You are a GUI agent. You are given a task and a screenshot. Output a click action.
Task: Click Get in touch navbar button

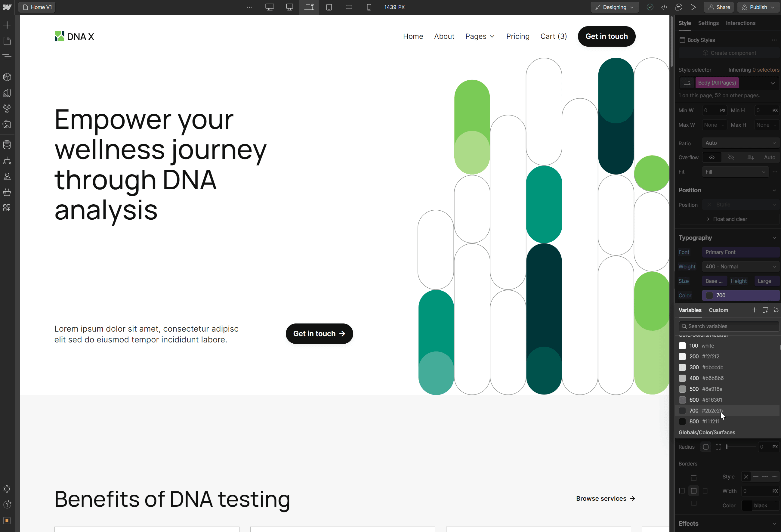point(606,36)
